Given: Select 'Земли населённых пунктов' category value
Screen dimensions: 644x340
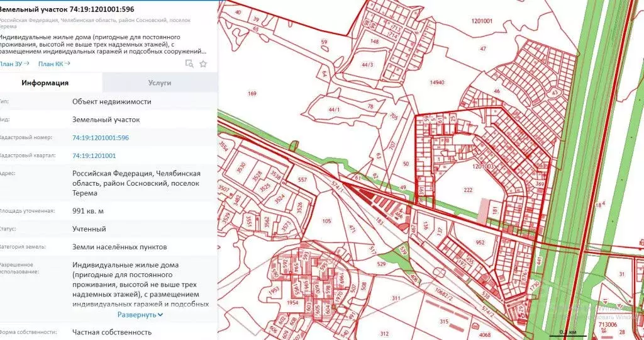Looking at the screenshot, I should coord(119,247).
